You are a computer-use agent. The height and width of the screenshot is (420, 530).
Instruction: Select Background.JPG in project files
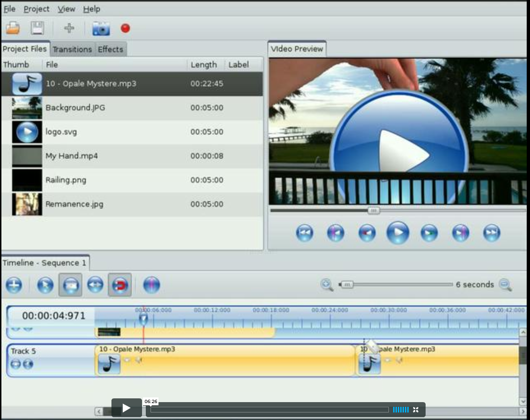75,108
